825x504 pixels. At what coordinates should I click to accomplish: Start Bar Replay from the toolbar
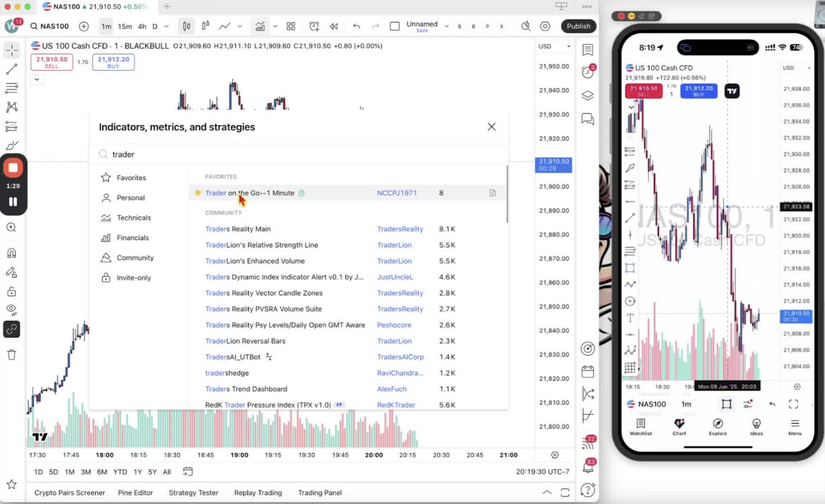point(334,26)
